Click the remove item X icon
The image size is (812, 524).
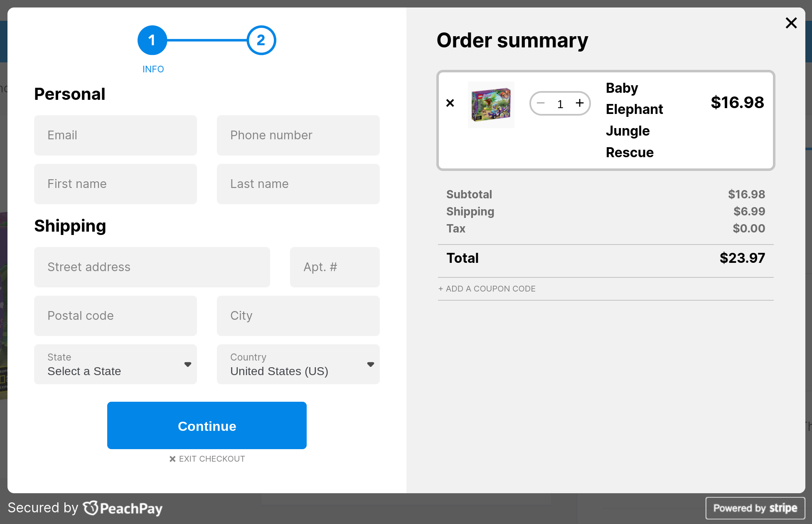pyautogui.click(x=450, y=103)
